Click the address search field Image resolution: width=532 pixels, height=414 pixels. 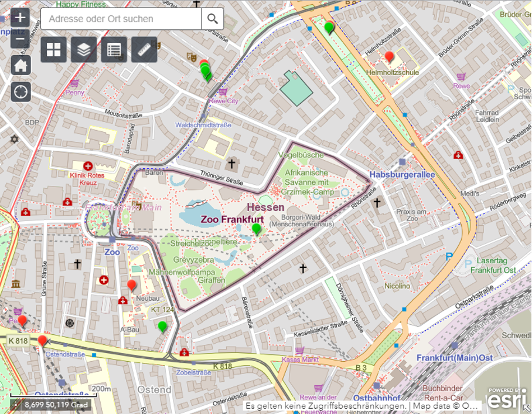(121, 19)
